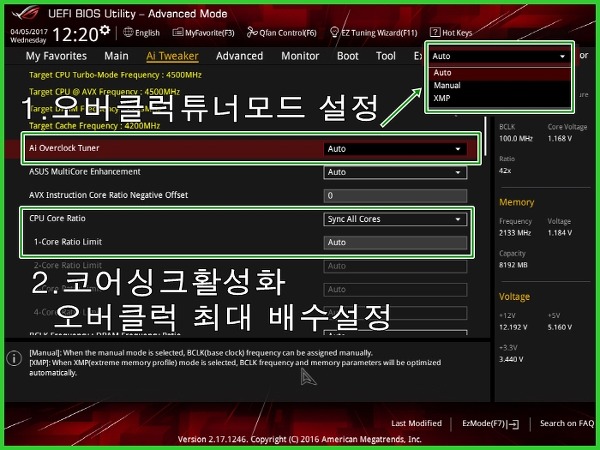The image size is (600, 450).
Task: Go to the Monitor tab
Action: point(300,56)
